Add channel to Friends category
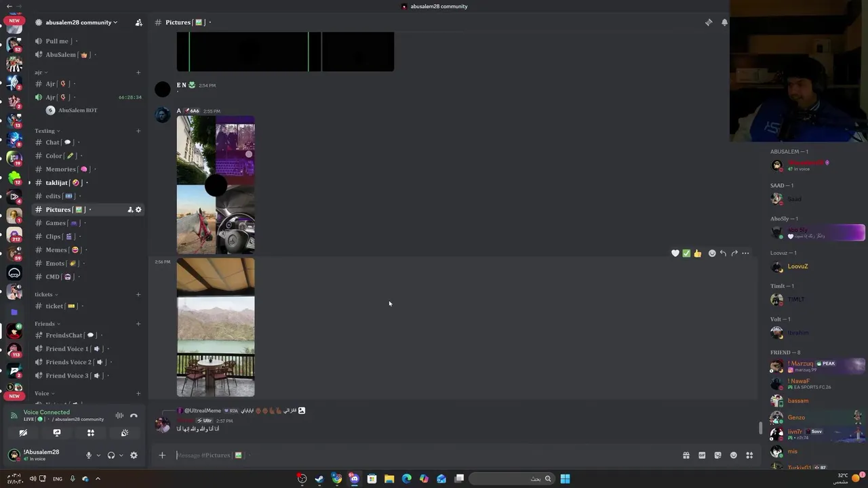Image resolution: width=868 pixels, height=488 pixels. [x=138, y=323]
